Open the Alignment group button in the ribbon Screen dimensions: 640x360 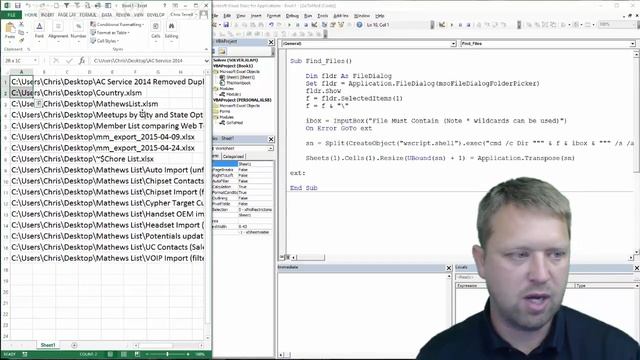(x=58, y=30)
